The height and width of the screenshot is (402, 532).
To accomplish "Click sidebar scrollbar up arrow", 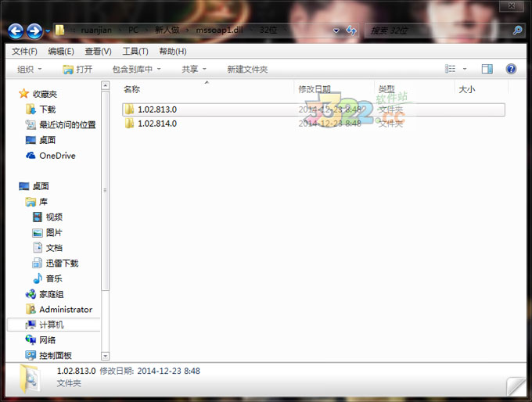I will tap(105, 85).
